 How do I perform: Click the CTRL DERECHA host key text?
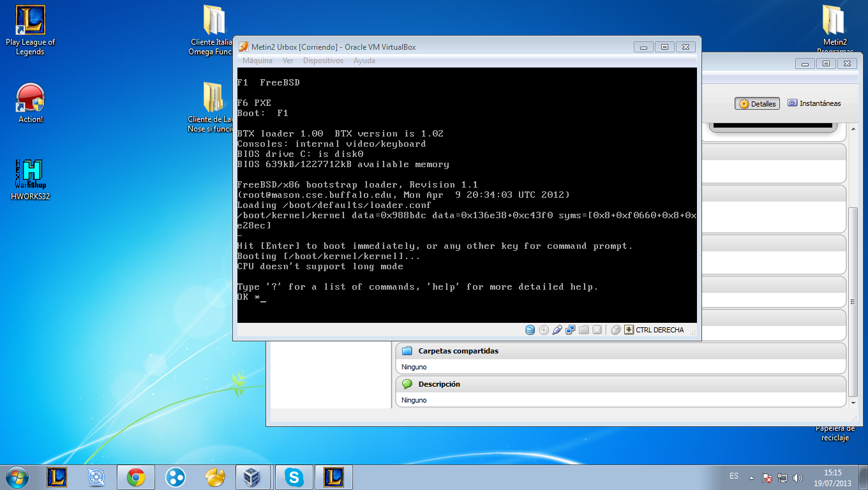pyautogui.click(x=660, y=330)
